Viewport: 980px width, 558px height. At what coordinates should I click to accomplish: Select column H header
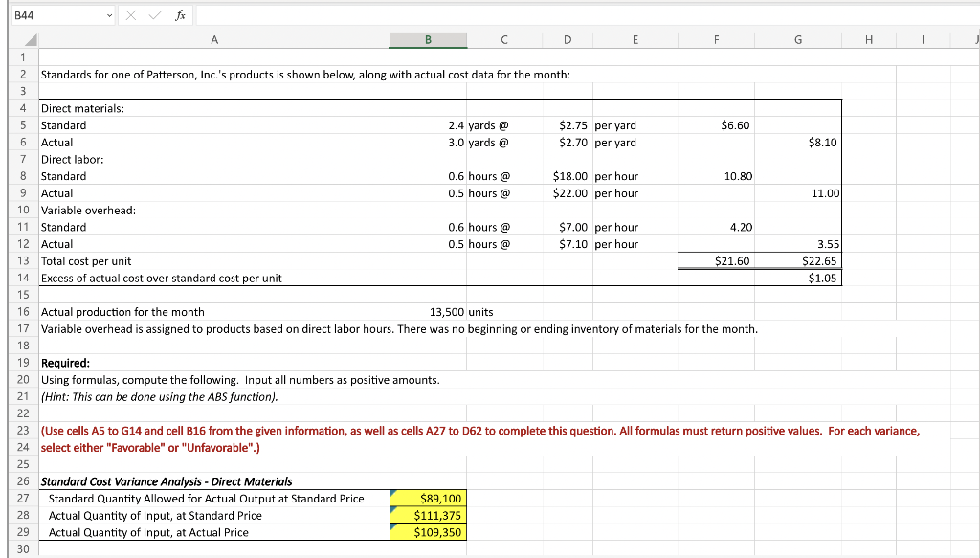[868, 39]
